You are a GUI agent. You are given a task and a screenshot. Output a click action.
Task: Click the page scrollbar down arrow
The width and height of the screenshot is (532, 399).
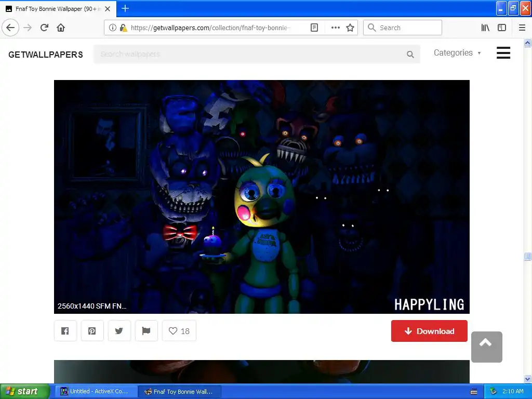(x=527, y=379)
